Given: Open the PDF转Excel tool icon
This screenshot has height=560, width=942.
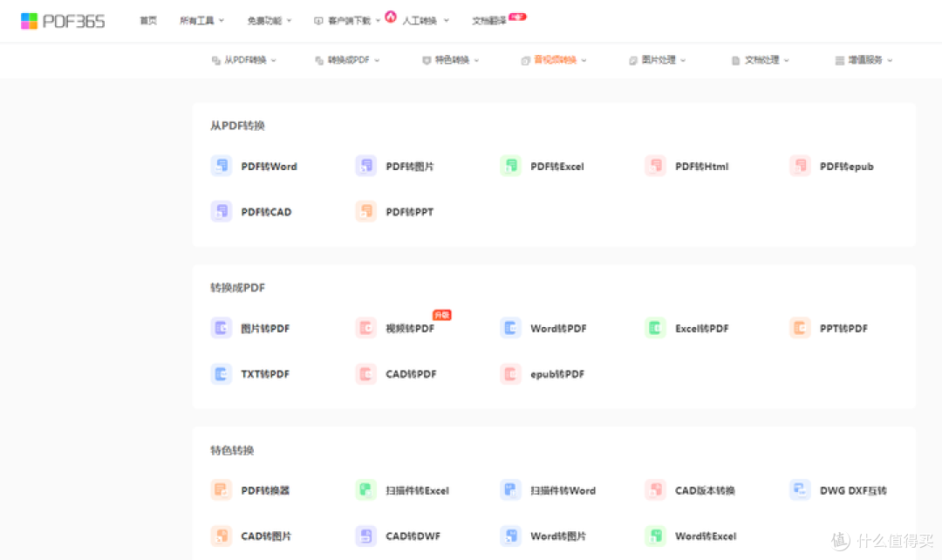Looking at the screenshot, I should tap(510, 166).
